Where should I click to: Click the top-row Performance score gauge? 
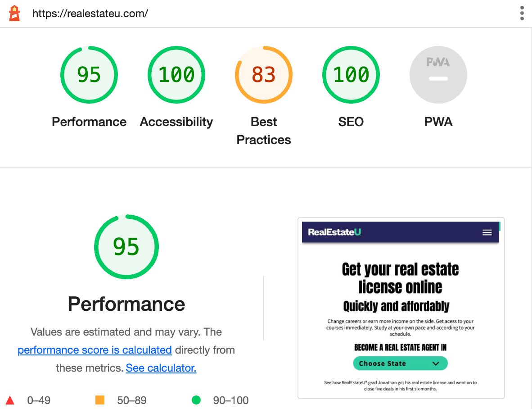pos(89,75)
